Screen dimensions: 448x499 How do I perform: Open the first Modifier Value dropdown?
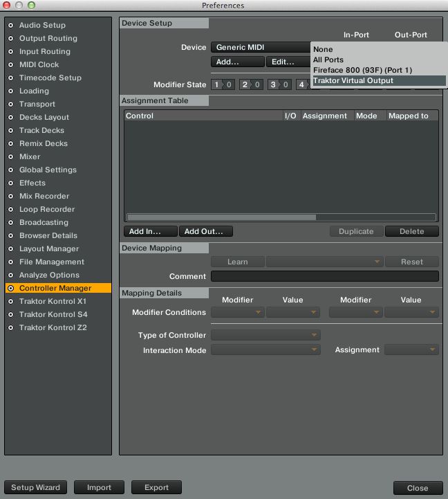[x=293, y=312]
